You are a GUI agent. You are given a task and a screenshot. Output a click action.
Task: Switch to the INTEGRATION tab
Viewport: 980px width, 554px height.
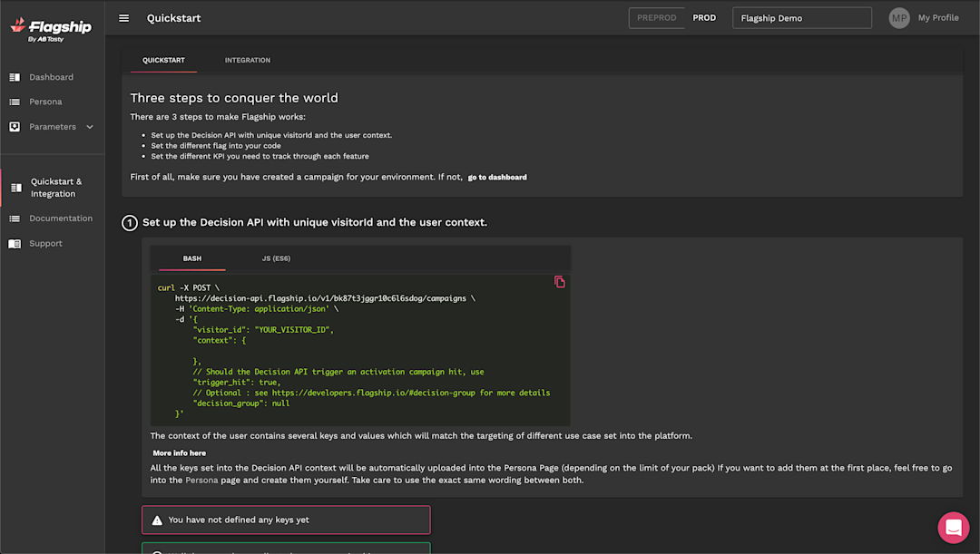[x=248, y=60]
